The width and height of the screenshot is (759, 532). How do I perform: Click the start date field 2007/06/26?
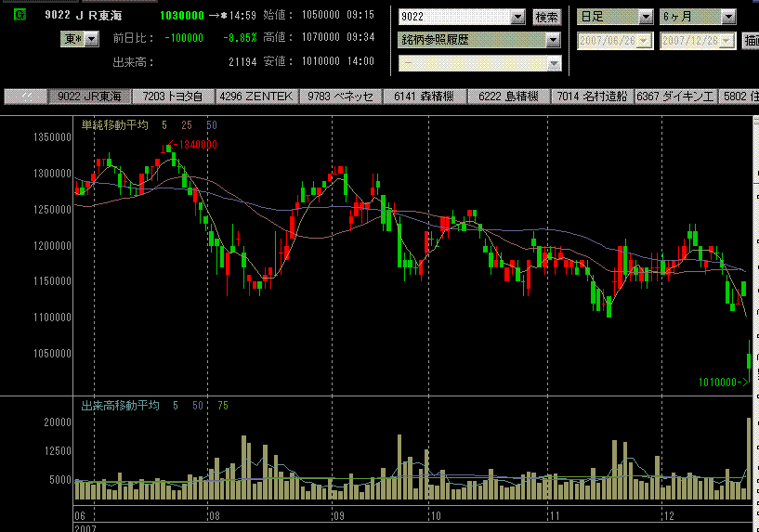(x=608, y=41)
